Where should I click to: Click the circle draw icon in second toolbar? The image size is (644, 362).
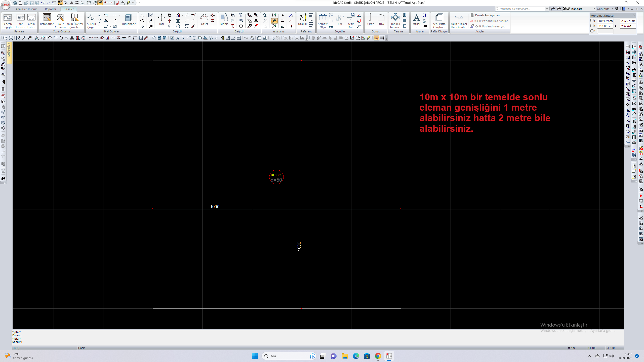pos(194,38)
